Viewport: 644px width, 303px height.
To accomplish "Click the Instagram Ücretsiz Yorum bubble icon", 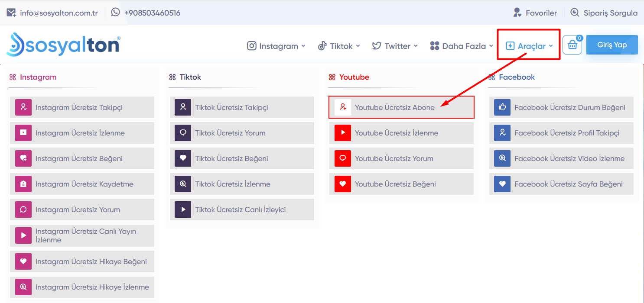I will coord(23,210).
